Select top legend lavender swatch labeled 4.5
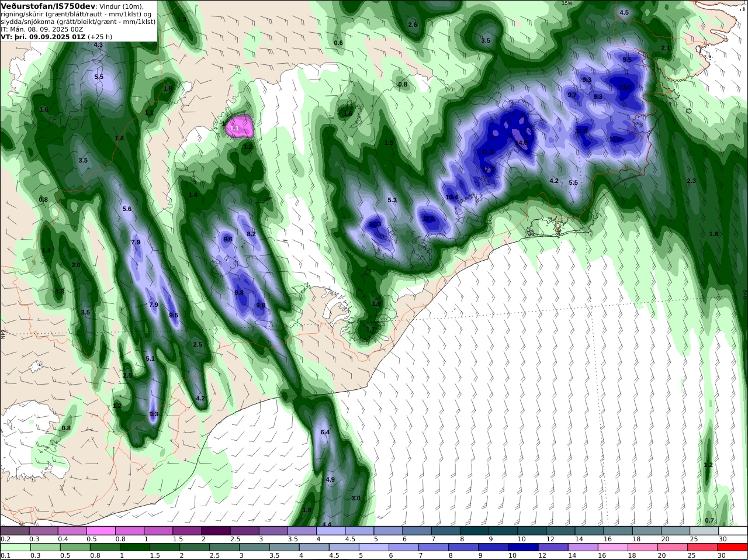The width and height of the screenshot is (748, 560). coord(359,531)
